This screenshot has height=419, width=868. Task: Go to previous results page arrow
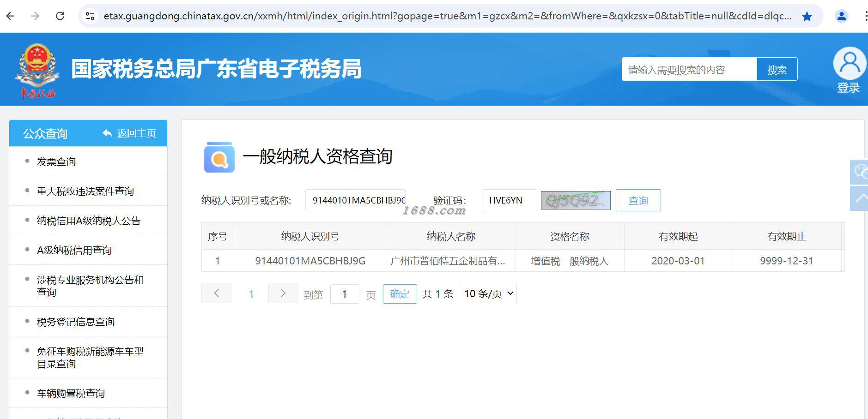click(216, 293)
